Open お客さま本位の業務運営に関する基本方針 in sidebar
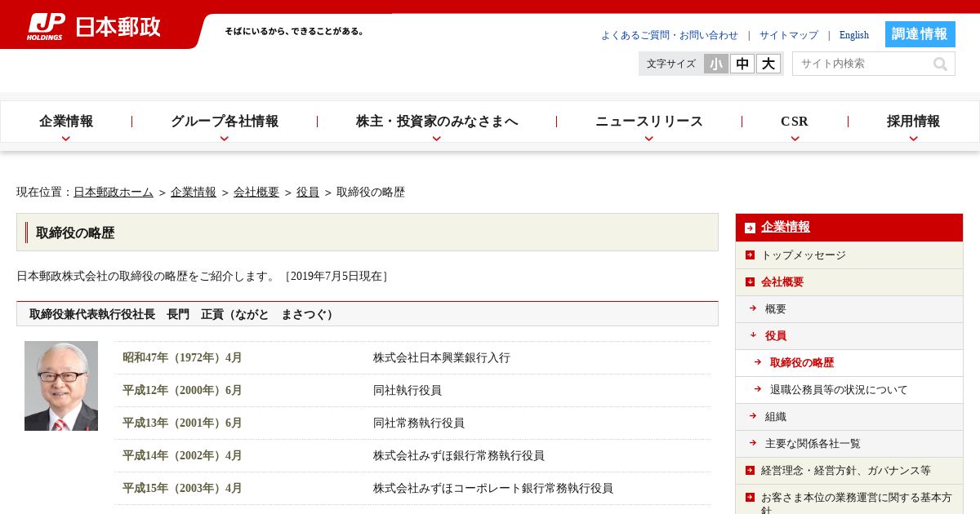 tap(857, 503)
